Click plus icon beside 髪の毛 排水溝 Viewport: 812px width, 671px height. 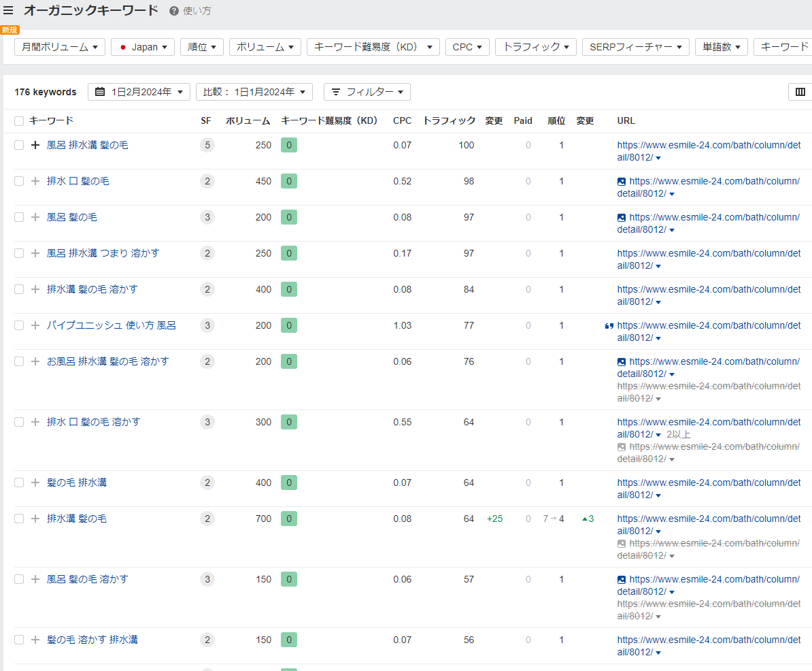[x=35, y=483]
